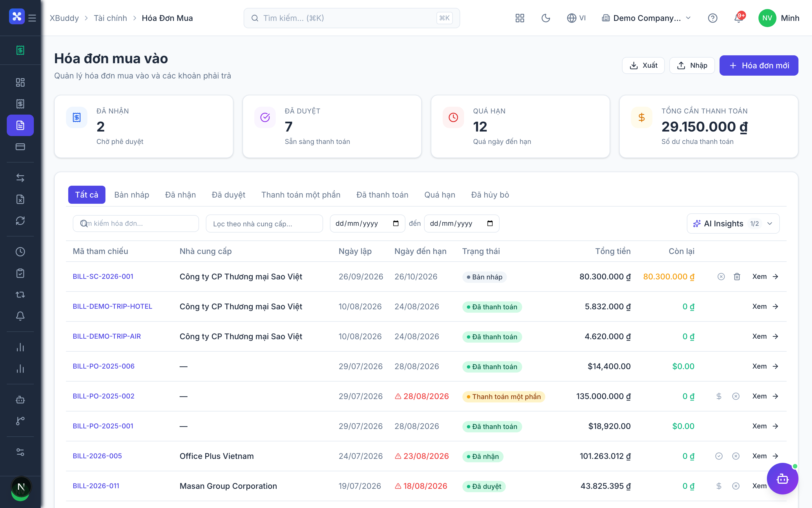This screenshot has height=508, width=812.
Task: Switch to dark mode with moon icon
Action: pos(546,18)
